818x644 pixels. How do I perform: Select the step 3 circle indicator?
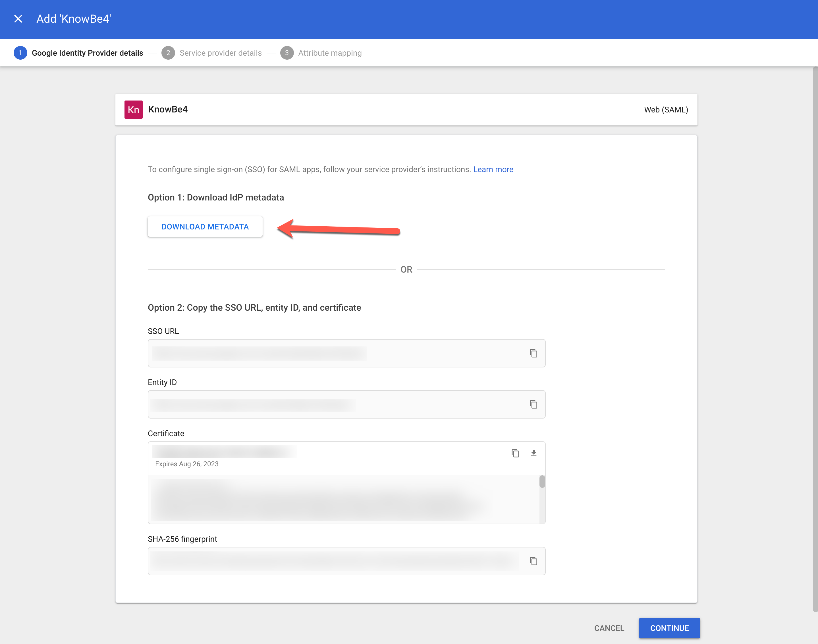[287, 53]
